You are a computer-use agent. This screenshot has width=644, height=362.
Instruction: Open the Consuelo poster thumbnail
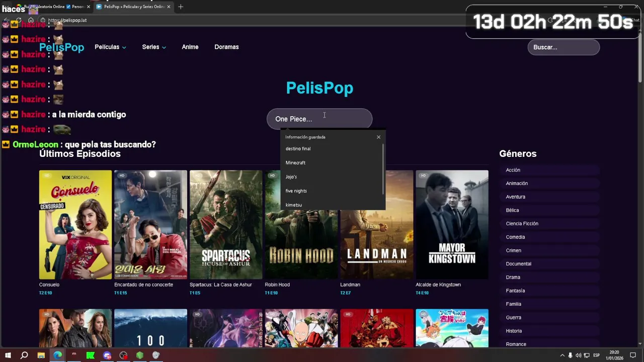point(75,224)
